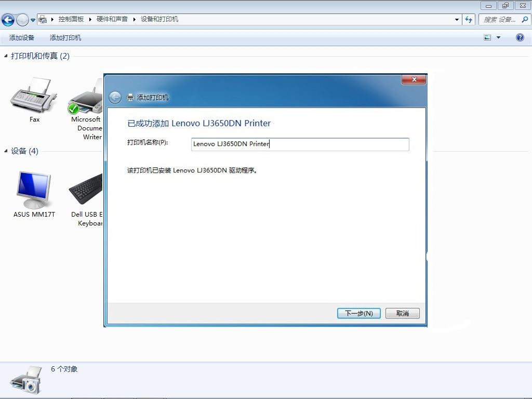Open the view options dropdown arrow
Screen dimensions: 532x399
(x=498, y=37)
